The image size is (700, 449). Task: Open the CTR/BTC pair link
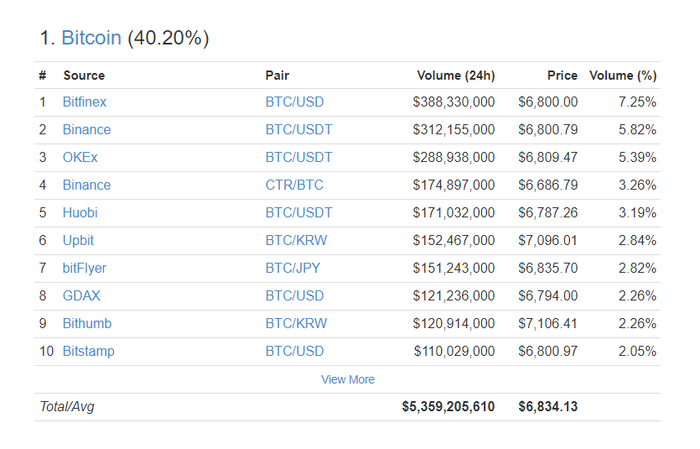294,185
